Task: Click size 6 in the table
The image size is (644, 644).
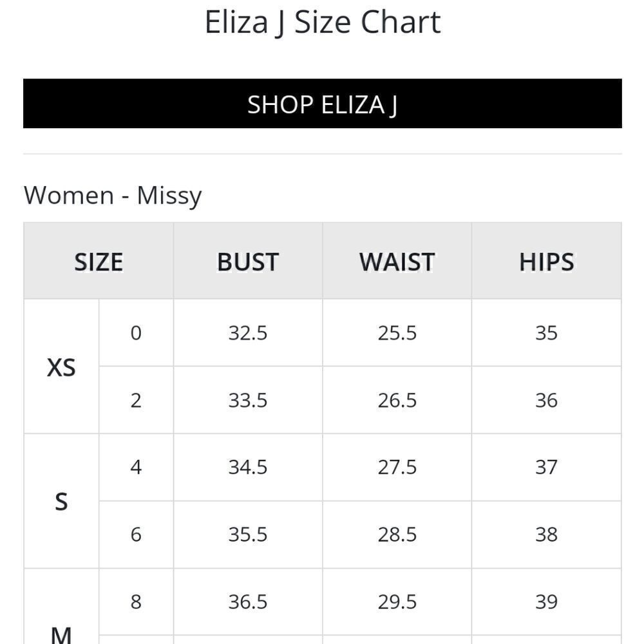Action: point(136,535)
